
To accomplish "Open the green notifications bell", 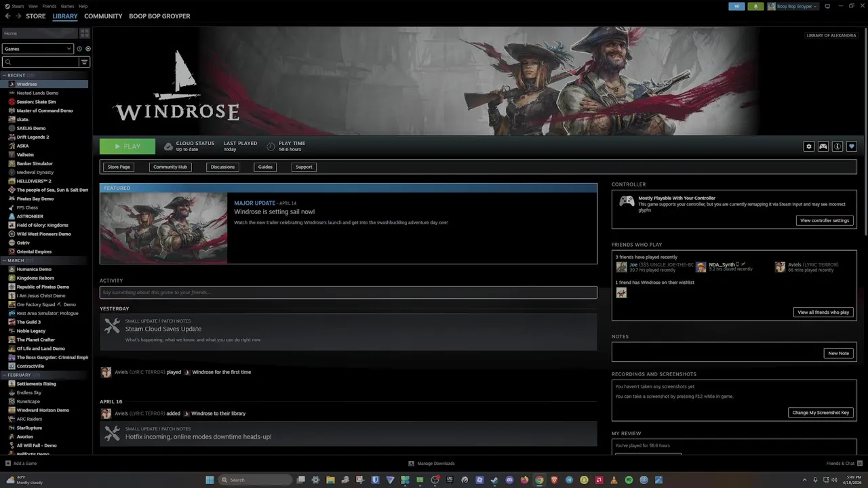I will click(755, 6).
